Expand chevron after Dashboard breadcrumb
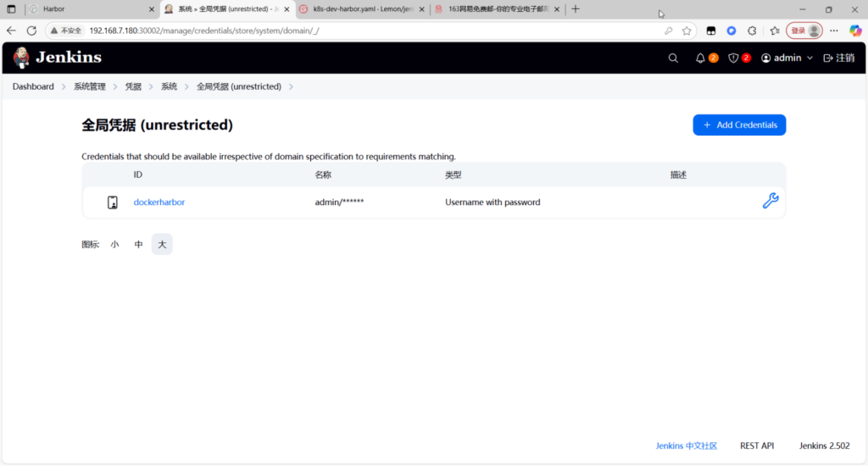 [63, 86]
